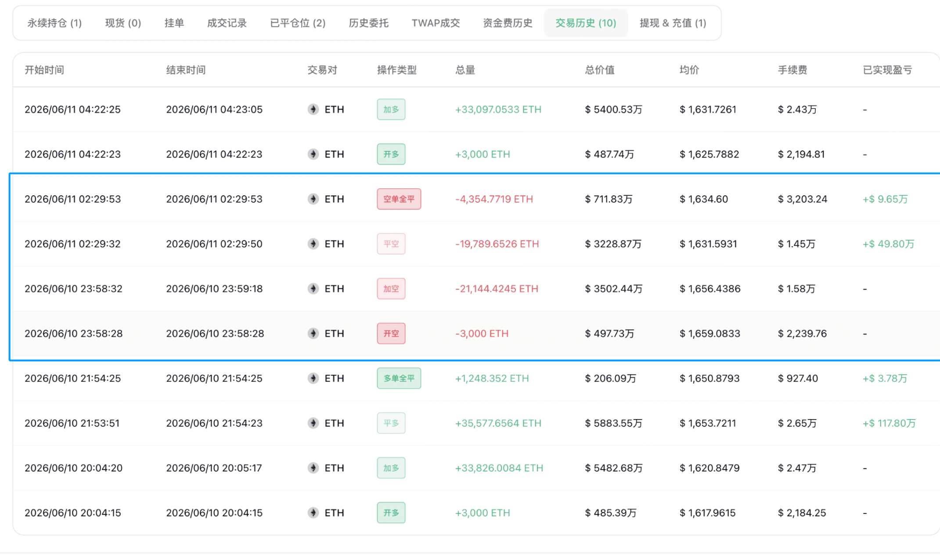
Task: Click the 开多 tag in 20:04:15 row
Action: (x=391, y=512)
